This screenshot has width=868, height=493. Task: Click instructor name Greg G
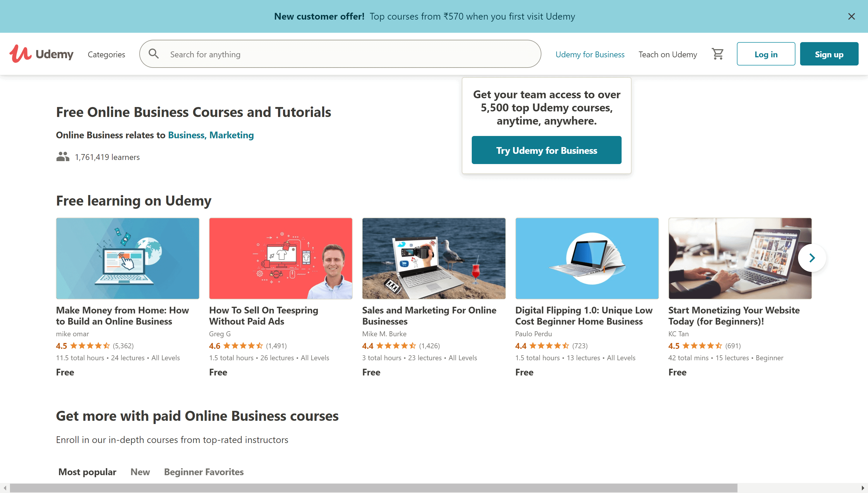pos(220,334)
